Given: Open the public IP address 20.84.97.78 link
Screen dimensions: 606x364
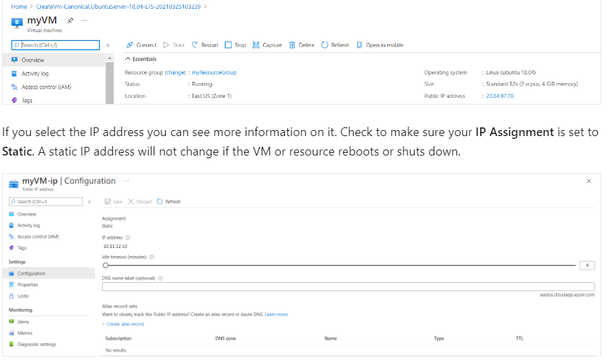Looking at the screenshot, I should [500, 96].
